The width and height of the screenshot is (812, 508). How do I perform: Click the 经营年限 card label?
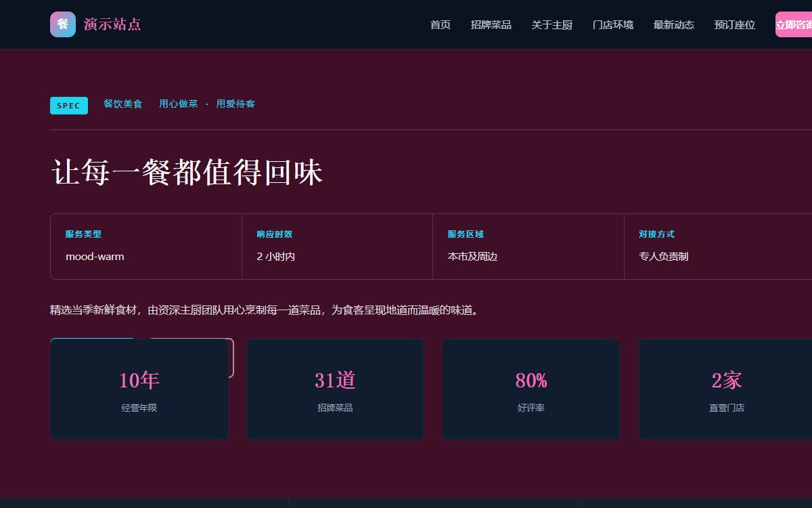(x=139, y=408)
